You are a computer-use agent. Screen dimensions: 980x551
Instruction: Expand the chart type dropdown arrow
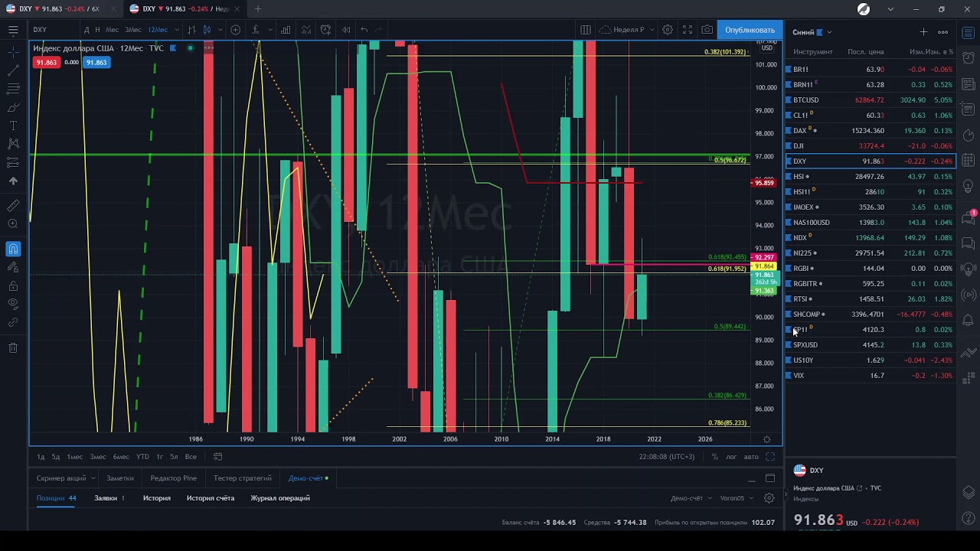(x=220, y=30)
